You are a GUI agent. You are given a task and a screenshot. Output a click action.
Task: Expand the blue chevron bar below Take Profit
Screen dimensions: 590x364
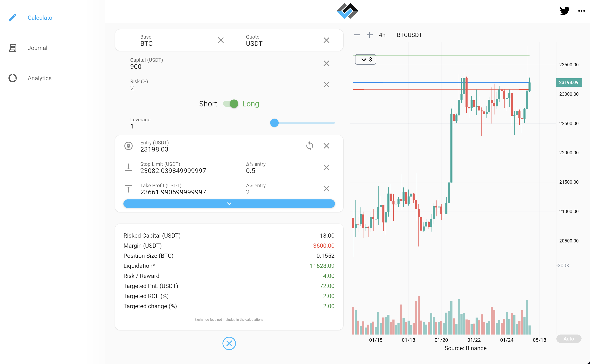point(229,203)
